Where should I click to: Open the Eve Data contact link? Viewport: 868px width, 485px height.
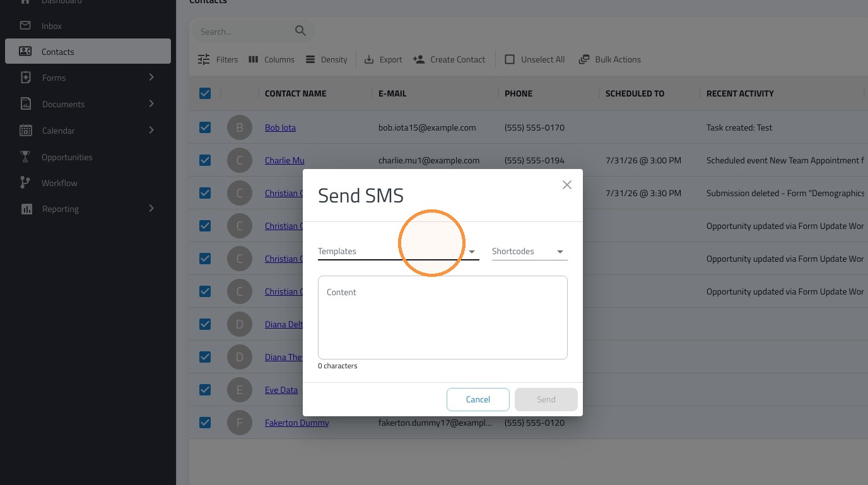pyautogui.click(x=281, y=390)
